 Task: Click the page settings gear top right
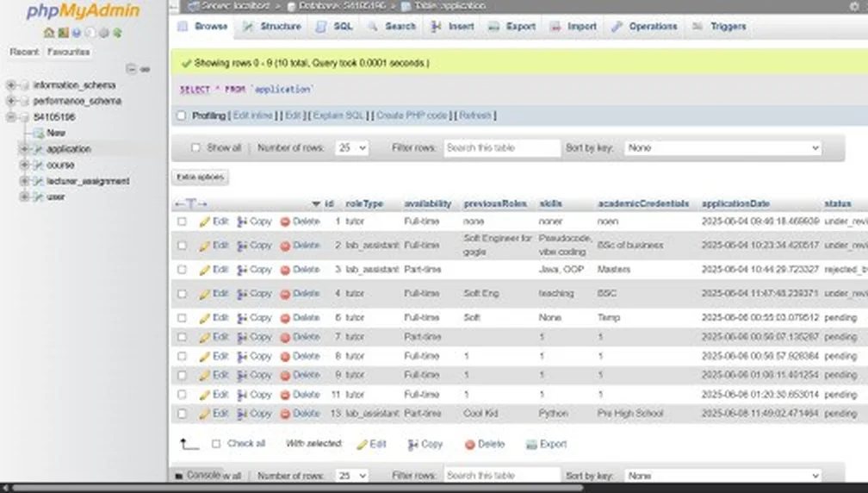(854, 6)
